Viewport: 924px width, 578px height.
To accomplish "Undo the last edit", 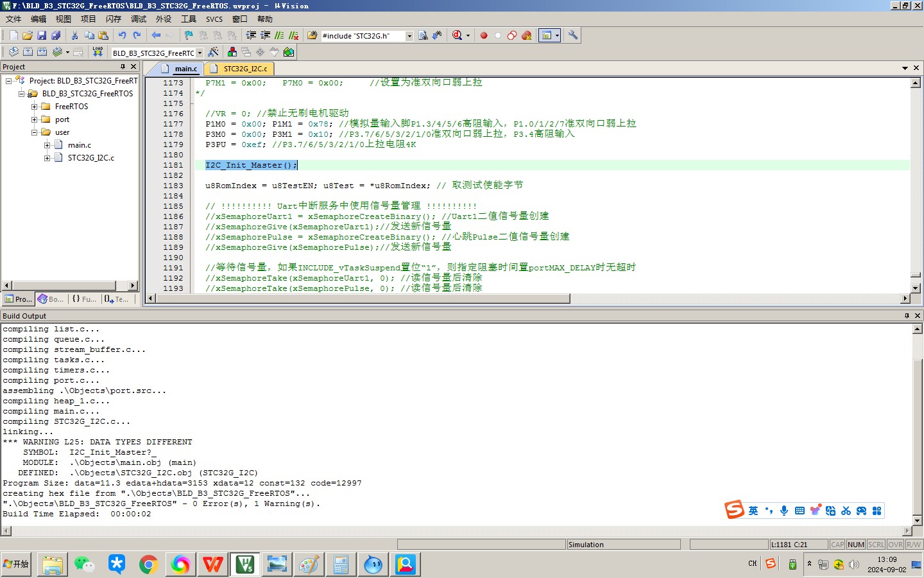I will coord(122,36).
